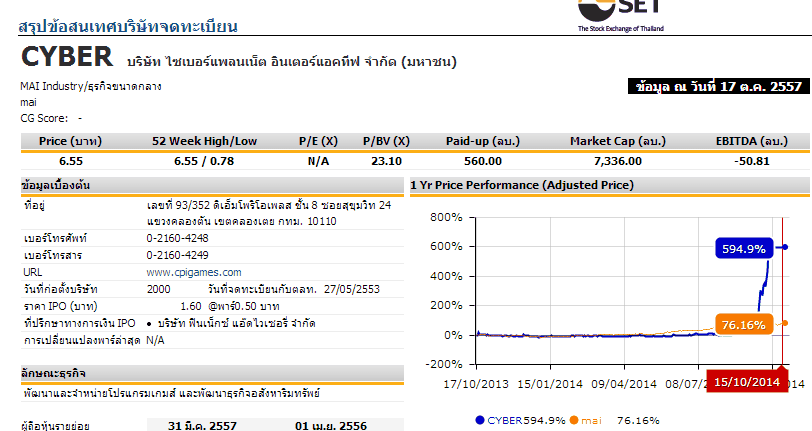The image size is (812, 431).
Task: Select the founding year 2000
Action: [158, 289]
